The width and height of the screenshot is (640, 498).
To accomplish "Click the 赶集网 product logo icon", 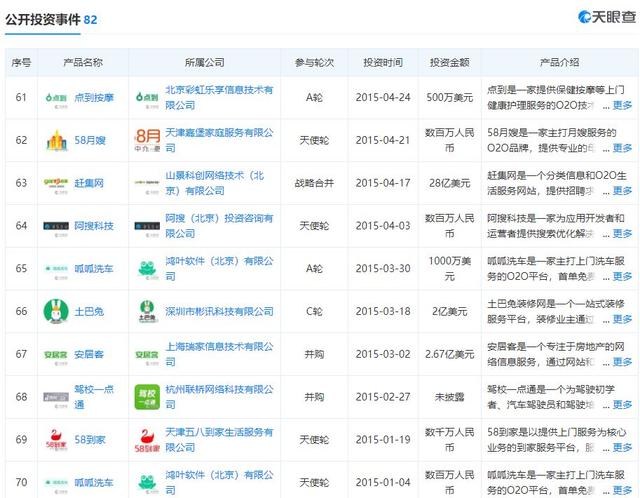I will [55, 183].
